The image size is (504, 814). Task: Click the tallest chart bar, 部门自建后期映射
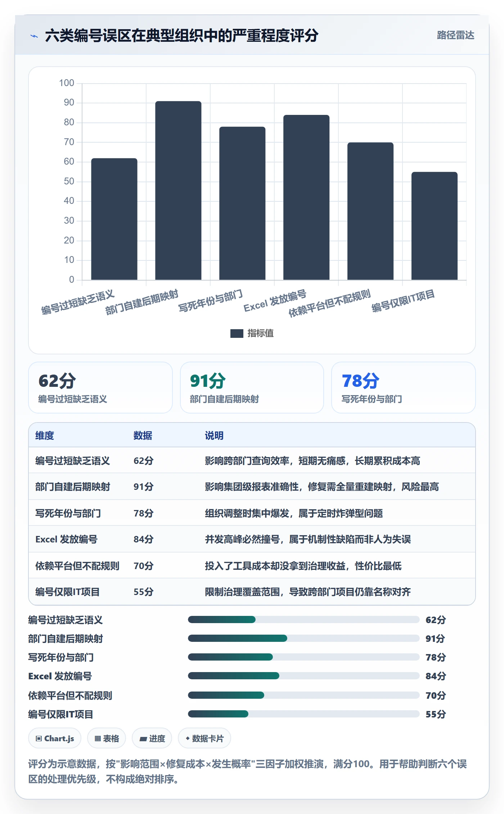point(178,191)
